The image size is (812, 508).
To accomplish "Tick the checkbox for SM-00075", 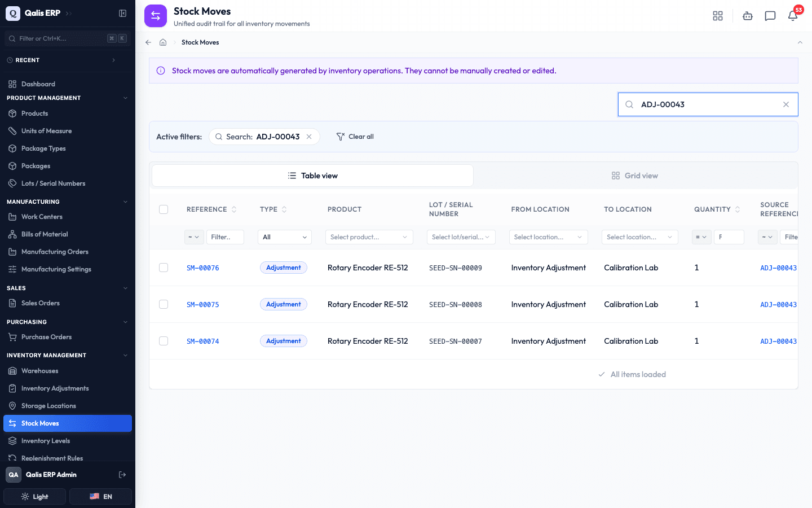I will tap(164, 304).
